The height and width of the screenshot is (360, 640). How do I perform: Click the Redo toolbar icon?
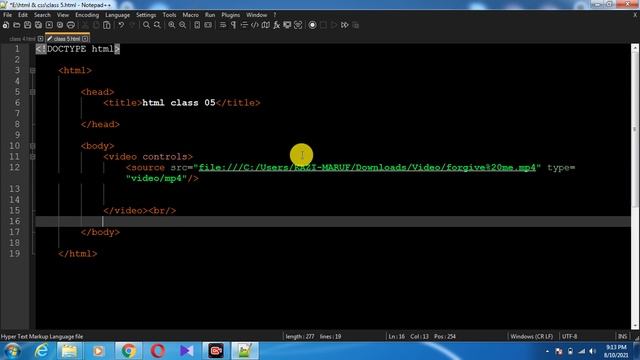click(x=132, y=25)
